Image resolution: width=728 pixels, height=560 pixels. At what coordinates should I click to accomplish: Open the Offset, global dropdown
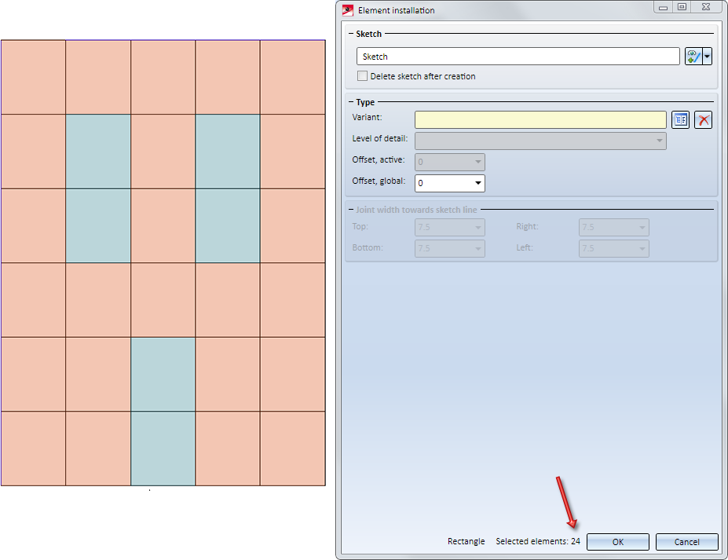pos(449,184)
